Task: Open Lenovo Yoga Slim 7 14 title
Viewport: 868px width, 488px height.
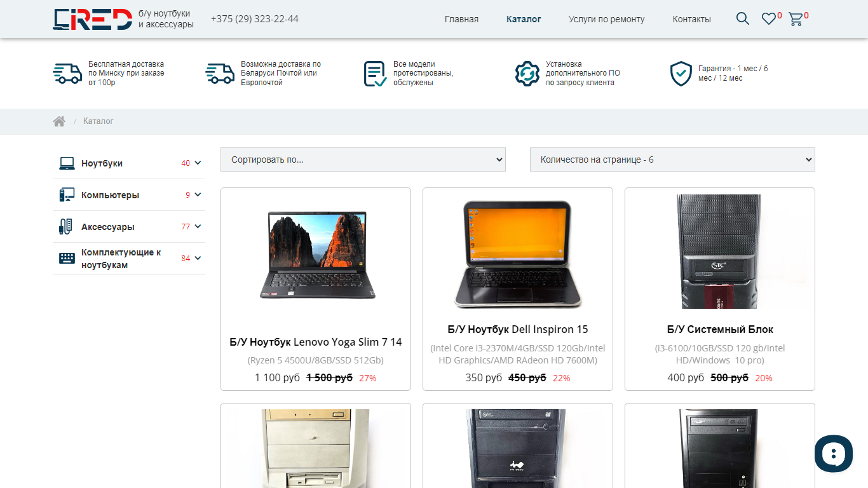Action: tap(316, 342)
